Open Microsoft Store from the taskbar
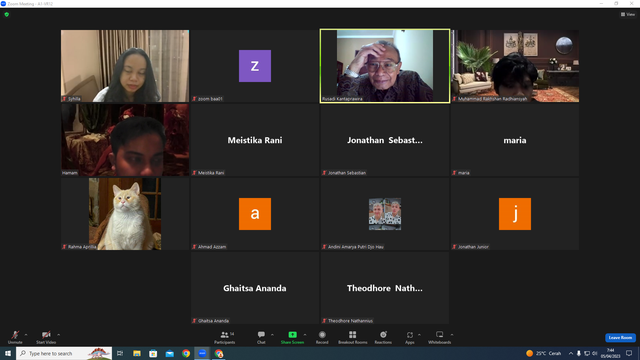Screen dimensions: 640x360 click(x=153, y=353)
